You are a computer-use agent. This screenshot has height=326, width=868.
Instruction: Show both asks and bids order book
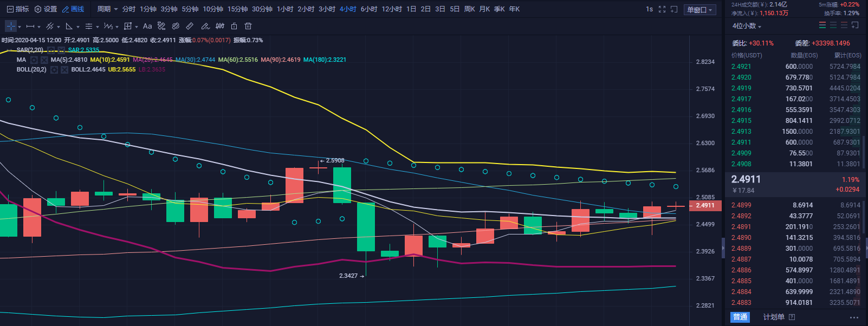click(x=822, y=25)
